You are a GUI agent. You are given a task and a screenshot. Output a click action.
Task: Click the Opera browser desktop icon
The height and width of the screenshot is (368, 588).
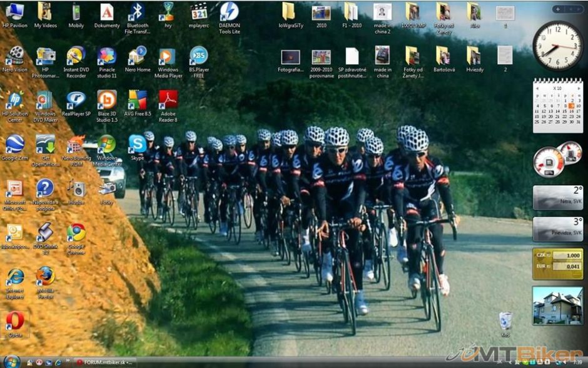[x=14, y=322]
